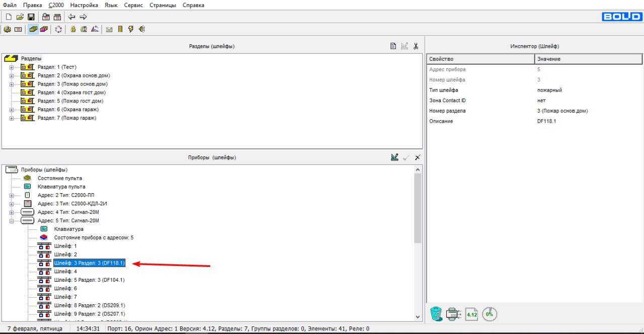Viewport: 644px width, 334px height.
Task: Open the Сервис menu
Action: coord(133,5)
